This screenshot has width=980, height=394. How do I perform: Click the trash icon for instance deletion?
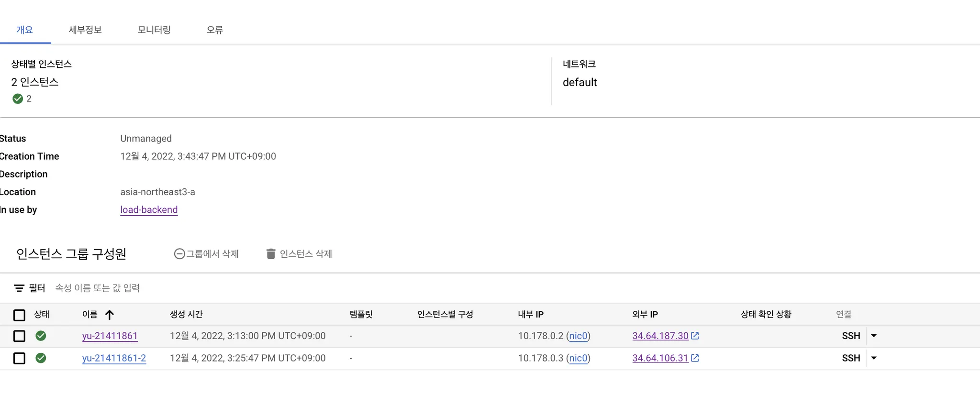tap(271, 254)
